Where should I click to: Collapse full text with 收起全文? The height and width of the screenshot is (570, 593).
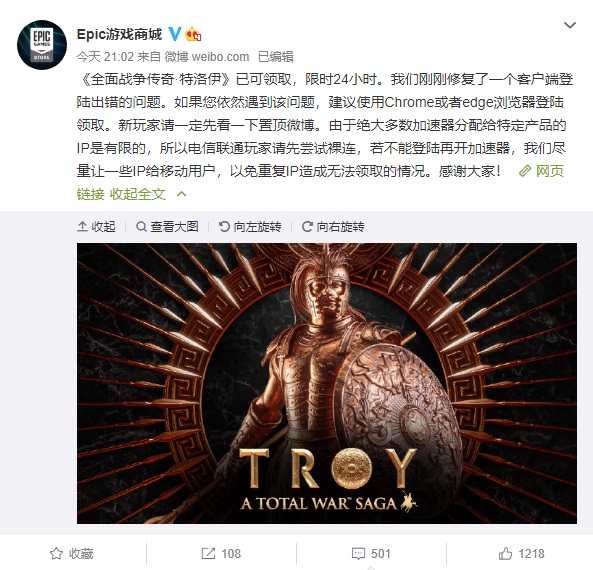(138, 194)
